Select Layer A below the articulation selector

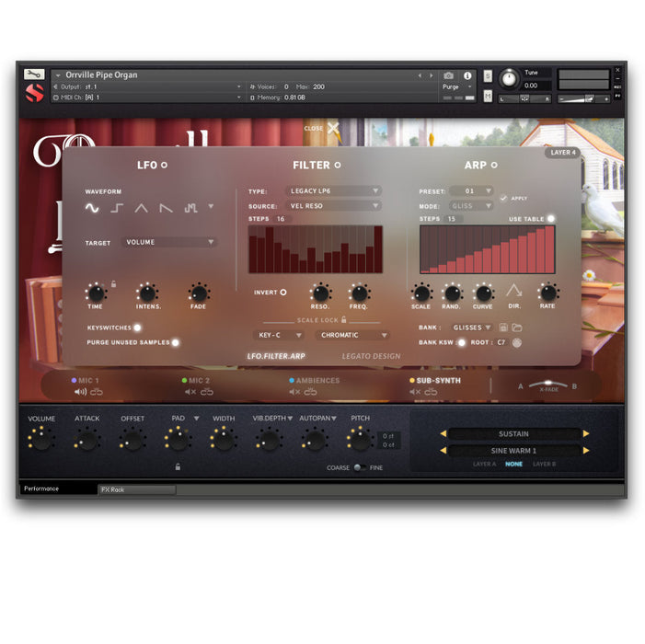click(484, 465)
